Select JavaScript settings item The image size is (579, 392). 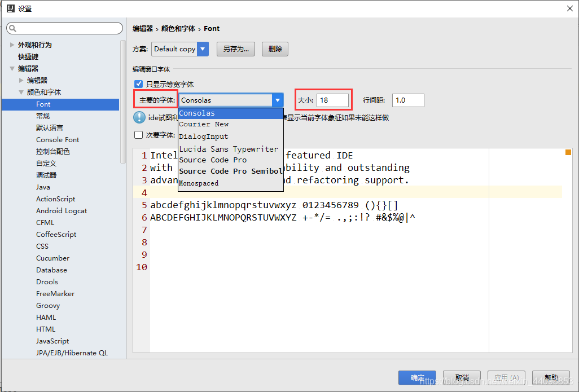point(52,341)
